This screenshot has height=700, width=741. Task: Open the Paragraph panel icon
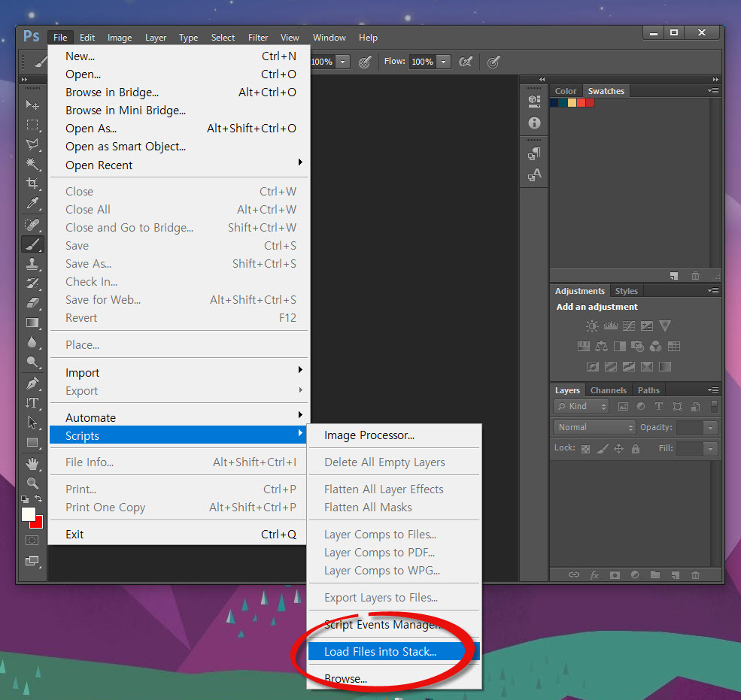534,153
